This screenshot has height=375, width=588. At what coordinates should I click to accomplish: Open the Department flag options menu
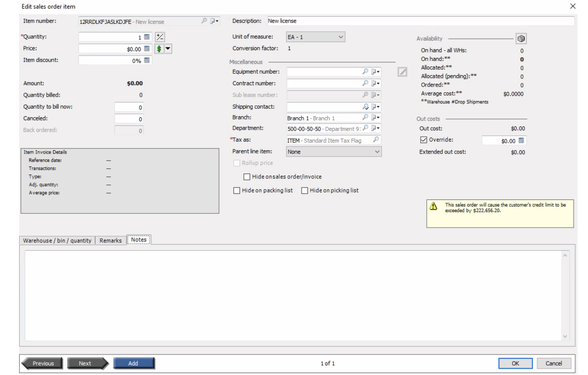pyautogui.click(x=375, y=128)
